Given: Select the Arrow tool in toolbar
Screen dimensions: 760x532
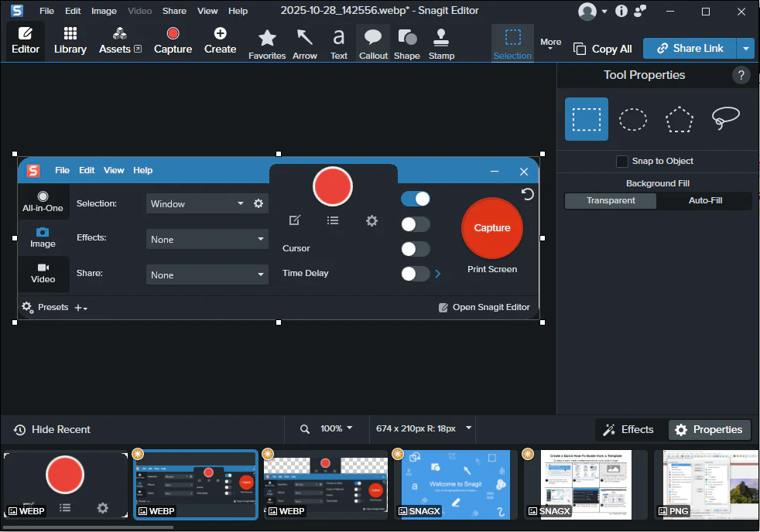Looking at the screenshot, I should point(305,43).
